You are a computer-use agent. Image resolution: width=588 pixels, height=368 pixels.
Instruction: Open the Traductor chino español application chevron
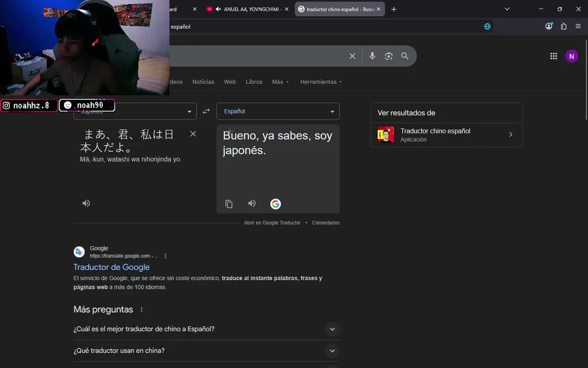tap(511, 134)
